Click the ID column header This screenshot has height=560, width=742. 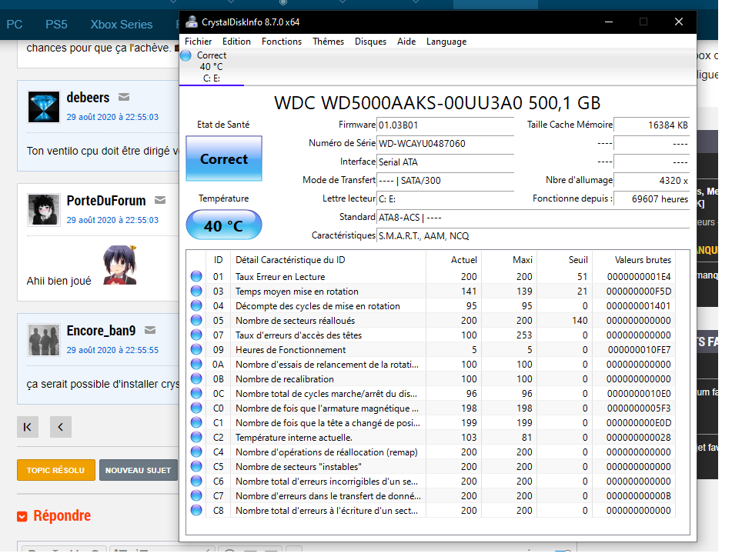pyautogui.click(x=218, y=260)
